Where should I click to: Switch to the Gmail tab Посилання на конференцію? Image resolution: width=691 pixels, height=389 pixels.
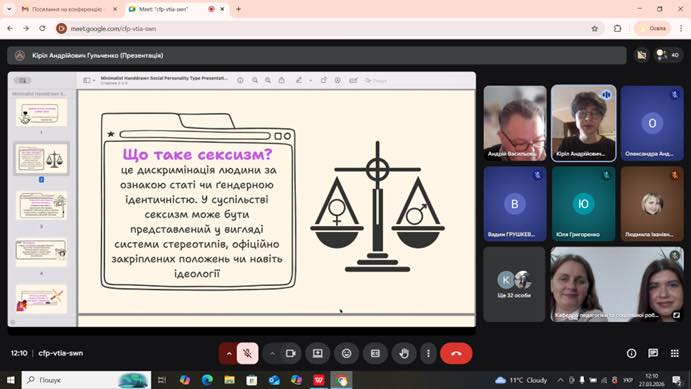pyautogui.click(x=67, y=9)
